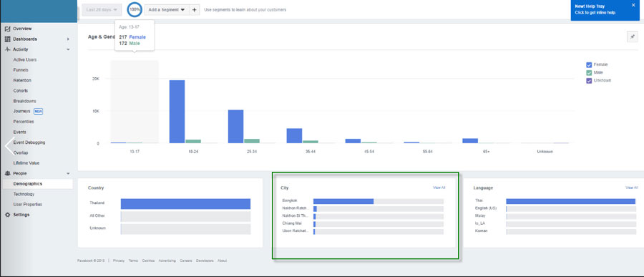Open Technology in the sidebar

coord(24,195)
